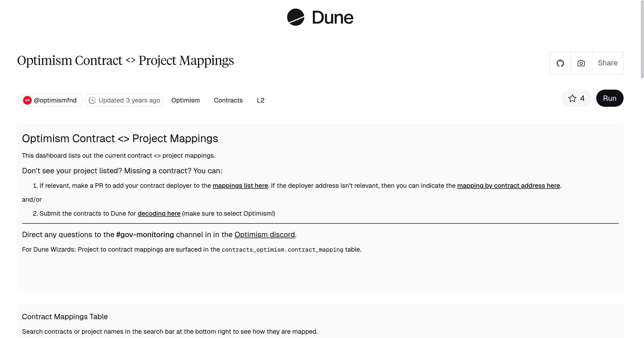Image resolution: width=644 pixels, height=338 pixels.
Task: Star the dashboard using the star icon
Action: click(573, 98)
